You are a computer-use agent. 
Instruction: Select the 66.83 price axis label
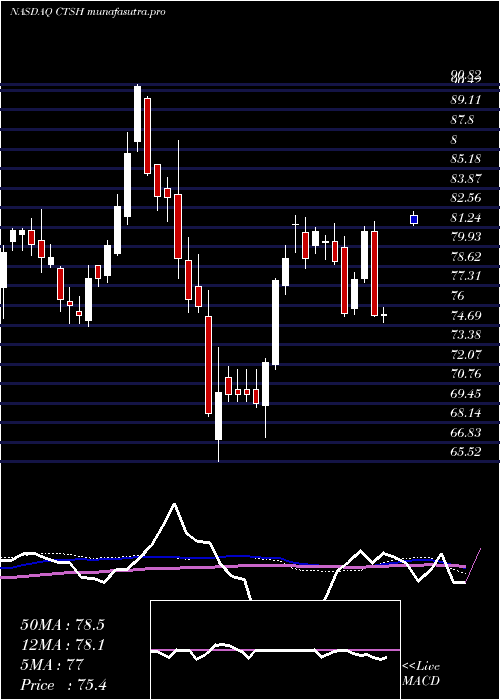point(466,433)
